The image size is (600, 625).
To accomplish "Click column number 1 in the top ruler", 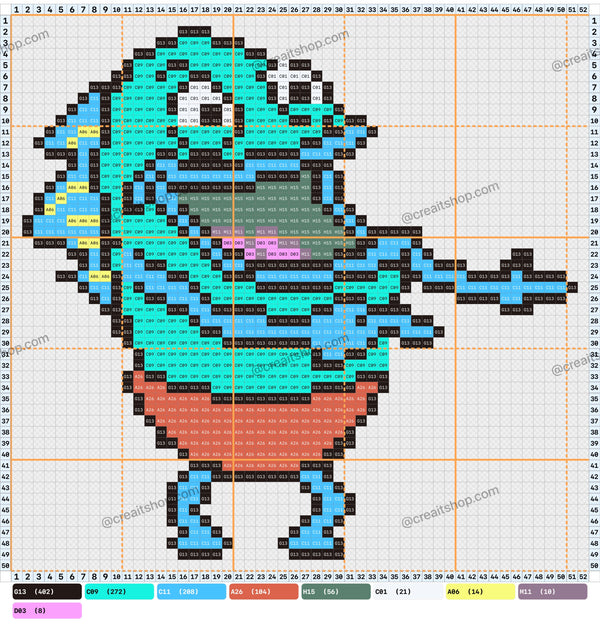I will [x=16, y=9].
